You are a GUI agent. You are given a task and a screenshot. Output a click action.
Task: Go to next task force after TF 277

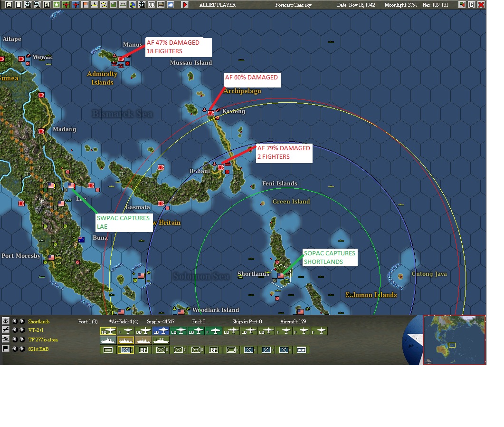pos(22,339)
